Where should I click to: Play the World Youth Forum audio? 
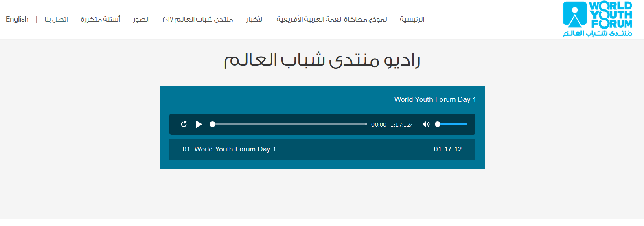click(199, 124)
